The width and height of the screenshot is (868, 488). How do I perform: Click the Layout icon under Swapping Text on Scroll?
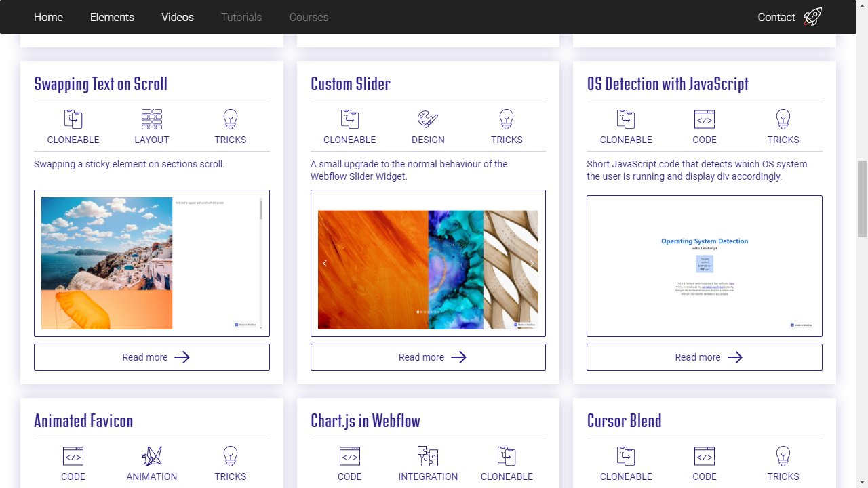click(151, 119)
